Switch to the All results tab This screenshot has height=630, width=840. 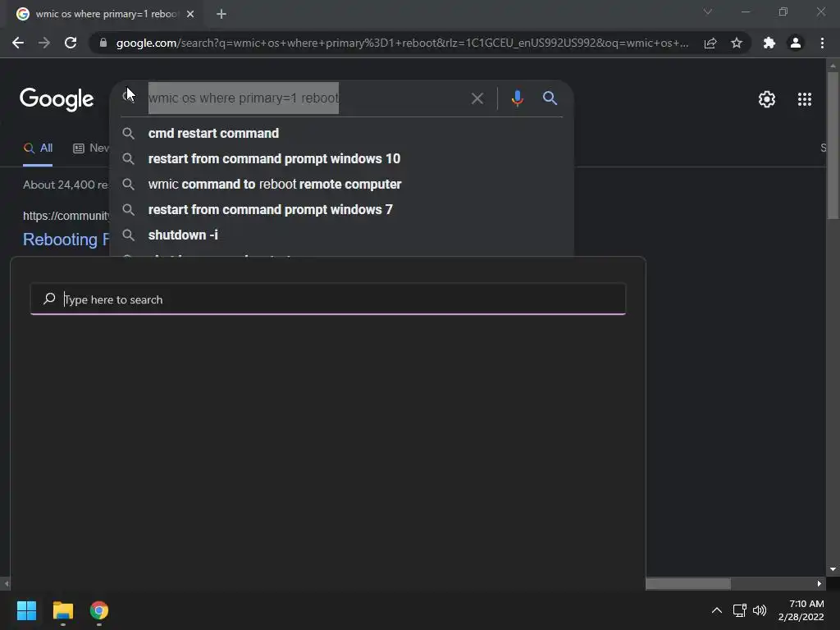38,148
